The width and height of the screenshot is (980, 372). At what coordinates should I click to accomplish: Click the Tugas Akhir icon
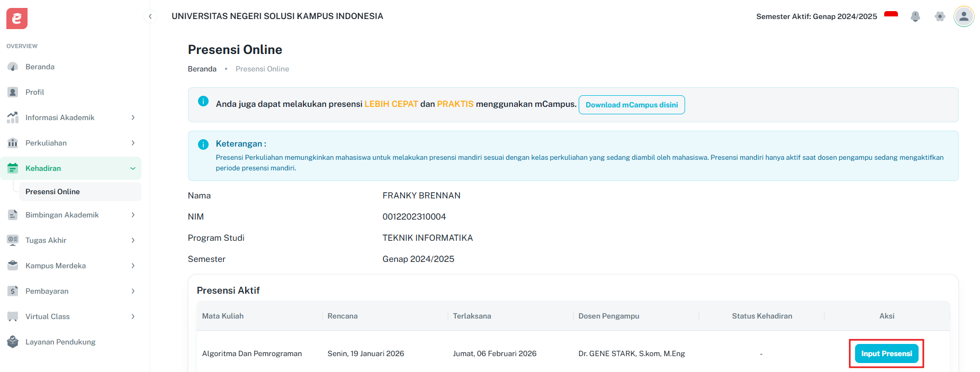13,240
